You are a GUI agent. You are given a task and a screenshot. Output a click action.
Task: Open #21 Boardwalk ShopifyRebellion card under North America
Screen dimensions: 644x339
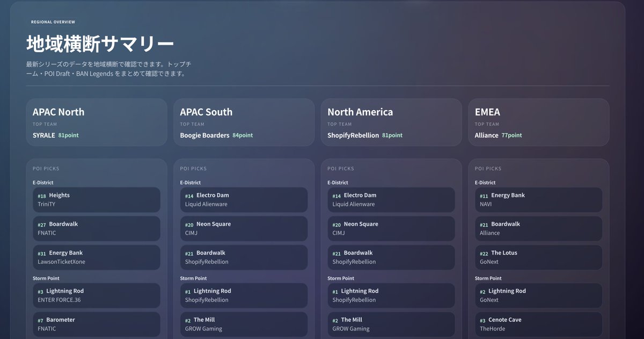391,257
